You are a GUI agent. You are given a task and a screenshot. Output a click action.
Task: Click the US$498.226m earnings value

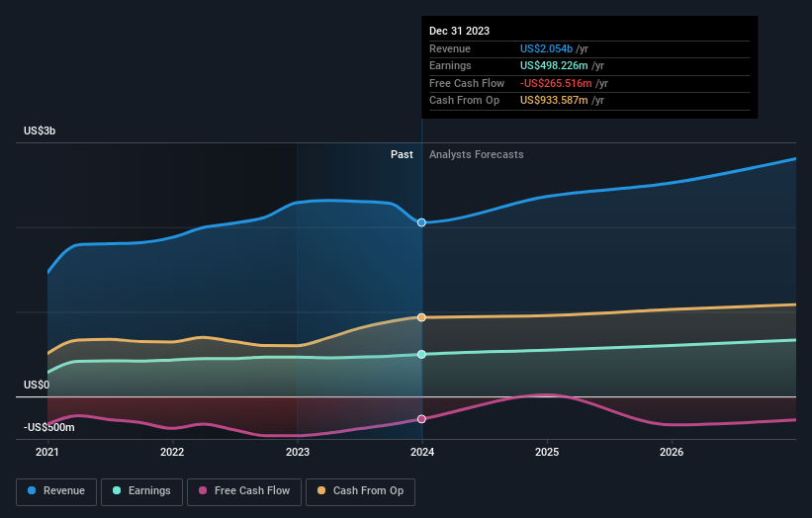[x=554, y=65]
